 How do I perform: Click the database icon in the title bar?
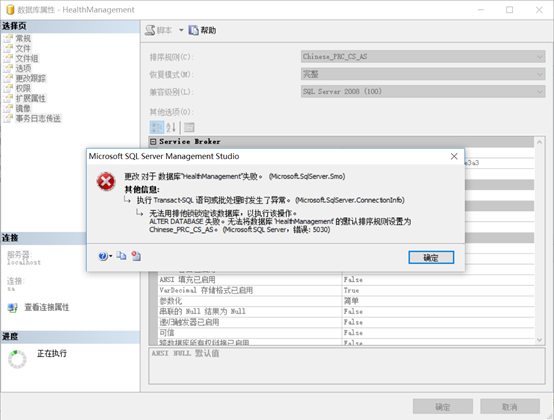coord(10,10)
